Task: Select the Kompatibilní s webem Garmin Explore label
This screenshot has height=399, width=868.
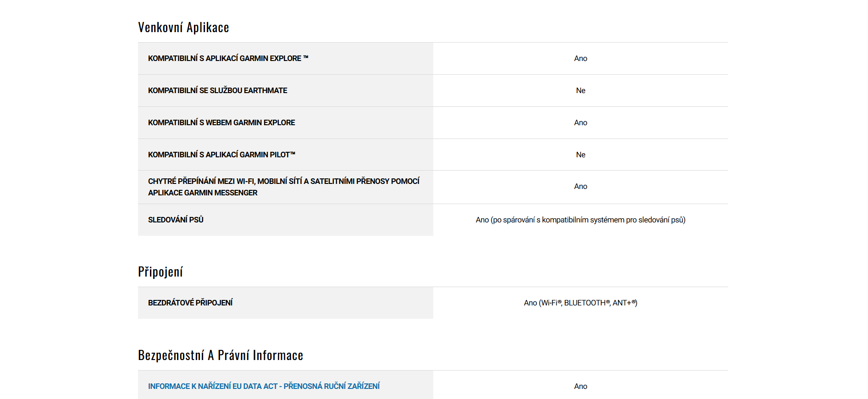Action: point(221,123)
